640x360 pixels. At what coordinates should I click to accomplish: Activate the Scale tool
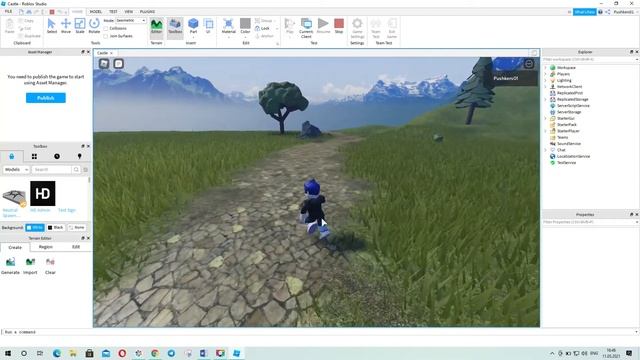click(x=80, y=26)
